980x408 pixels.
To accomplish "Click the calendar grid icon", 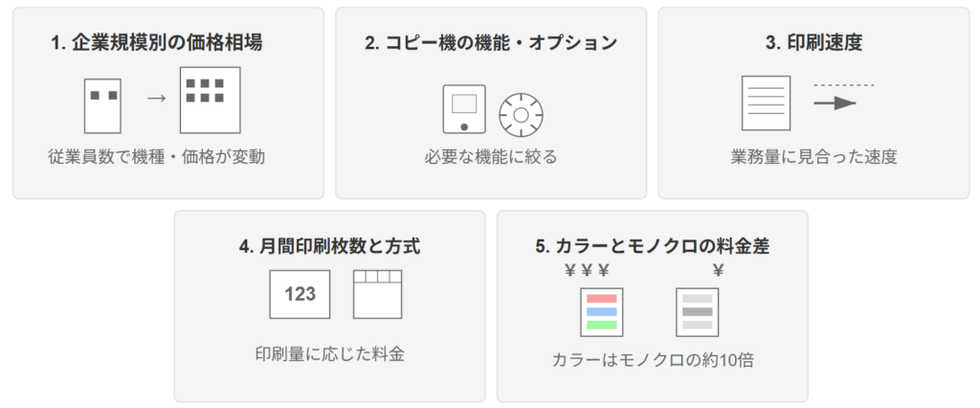I will (377, 294).
